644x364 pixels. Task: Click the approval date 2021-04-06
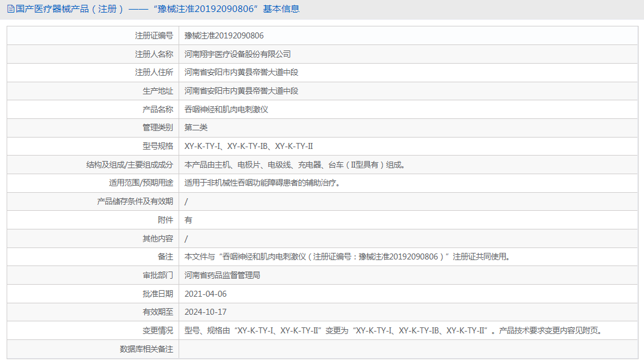pos(205,294)
